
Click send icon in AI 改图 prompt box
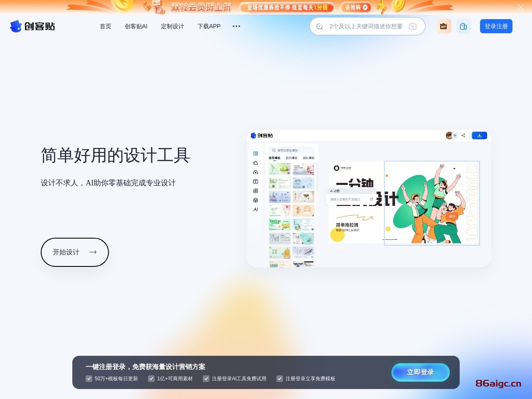pyautogui.click(x=371, y=199)
